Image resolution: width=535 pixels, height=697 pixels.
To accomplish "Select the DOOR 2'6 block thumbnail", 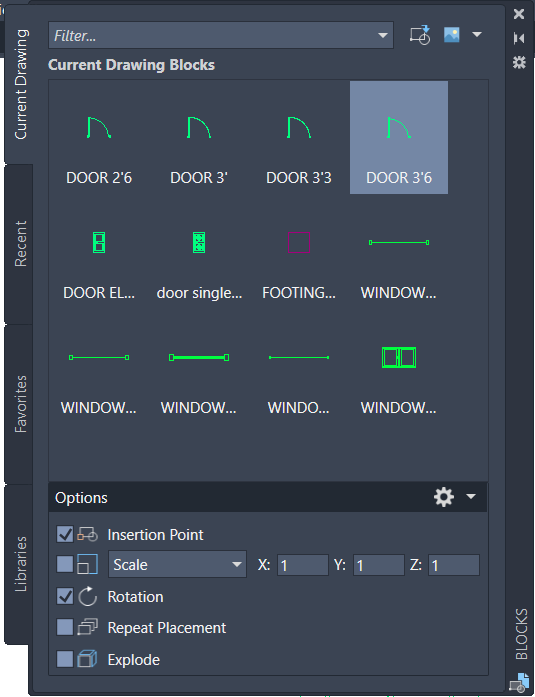I will tap(99, 138).
